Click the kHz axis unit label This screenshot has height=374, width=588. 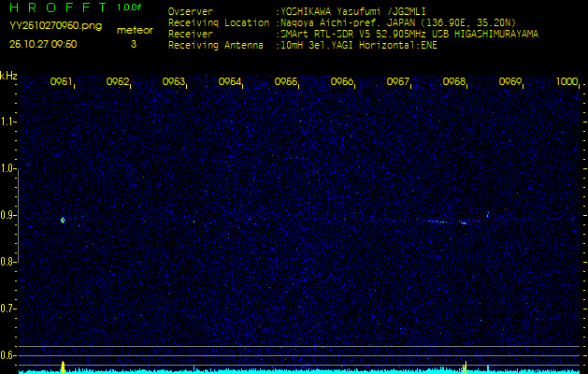(x=8, y=76)
